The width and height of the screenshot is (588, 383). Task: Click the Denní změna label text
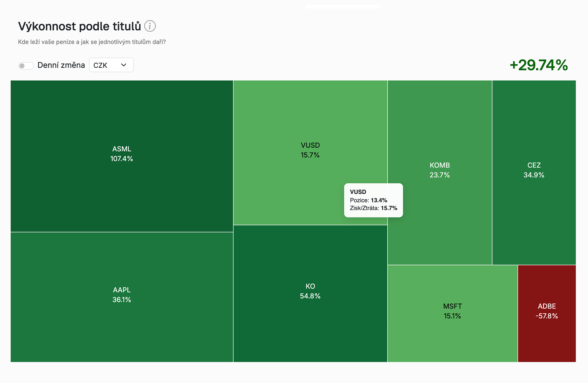(x=61, y=65)
